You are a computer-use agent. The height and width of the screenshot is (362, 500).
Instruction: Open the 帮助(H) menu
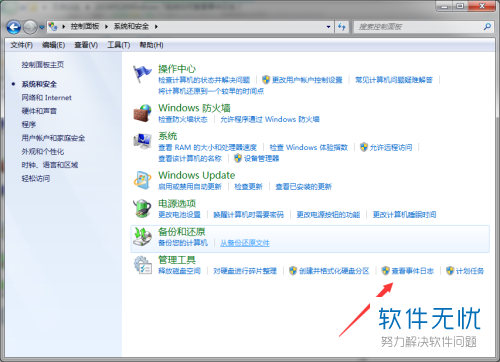tap(151, 45)
